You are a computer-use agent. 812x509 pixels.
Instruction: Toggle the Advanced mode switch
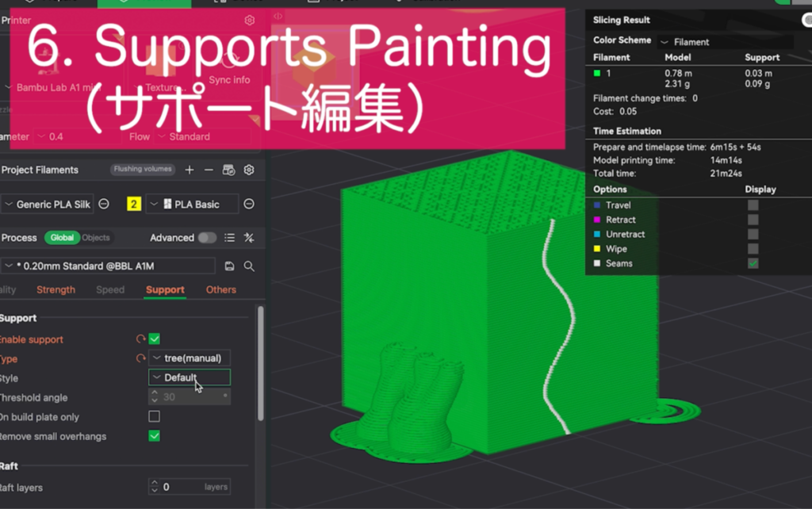pyautogui.click(x=207, y=238)
